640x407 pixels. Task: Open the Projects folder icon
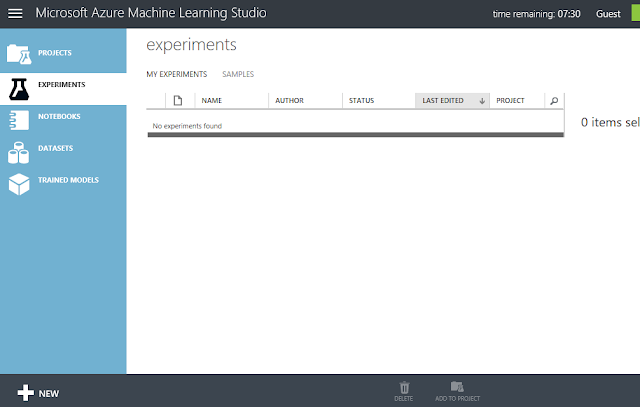(19, 54)
